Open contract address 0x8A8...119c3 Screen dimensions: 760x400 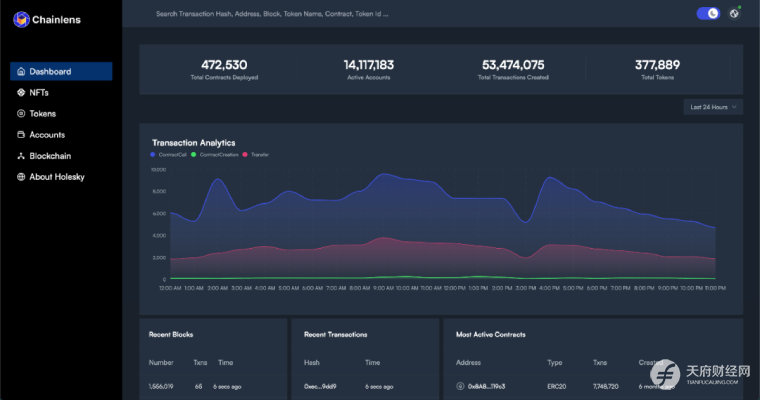point(487,385)
